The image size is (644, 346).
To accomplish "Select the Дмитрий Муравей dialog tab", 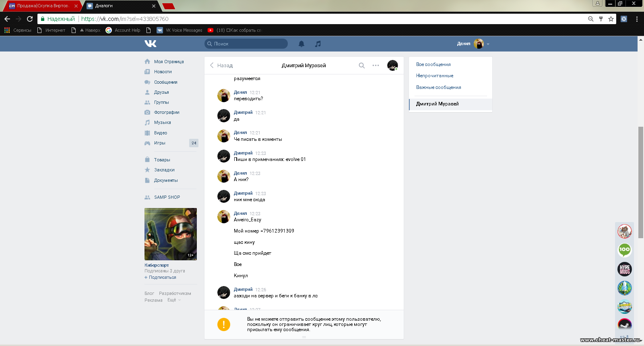I will point(450,104).
